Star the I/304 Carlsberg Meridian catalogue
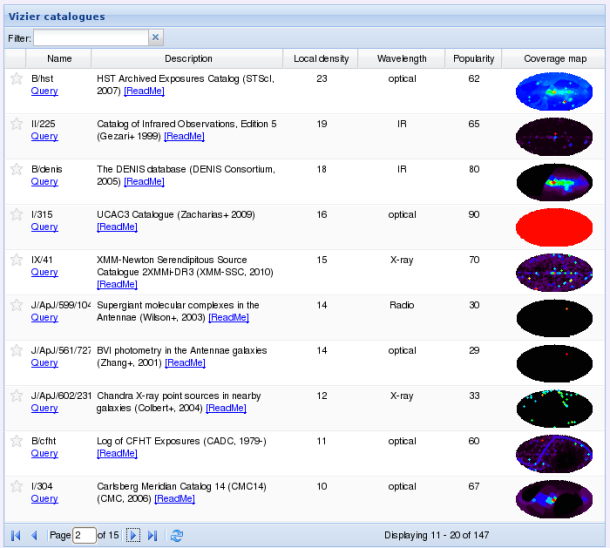 tap(16, 487)
